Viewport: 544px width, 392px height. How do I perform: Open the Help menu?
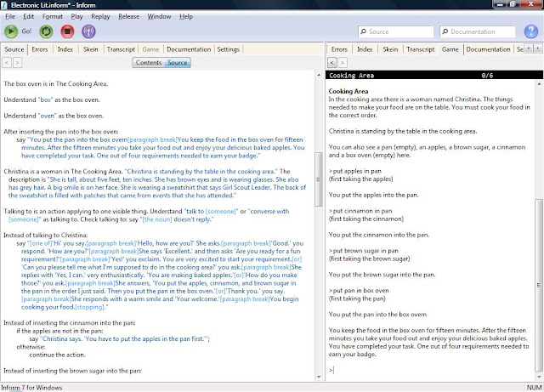(186, 16)
